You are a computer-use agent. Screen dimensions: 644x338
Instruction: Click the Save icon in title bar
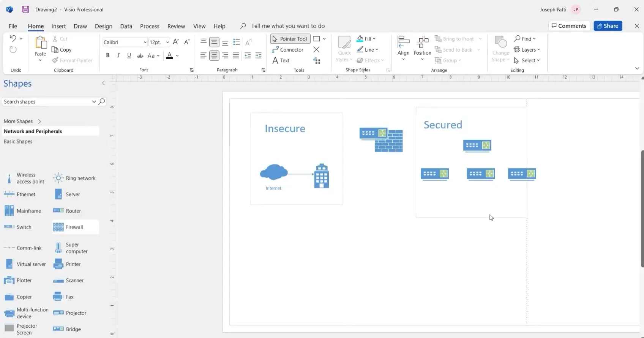25,9
